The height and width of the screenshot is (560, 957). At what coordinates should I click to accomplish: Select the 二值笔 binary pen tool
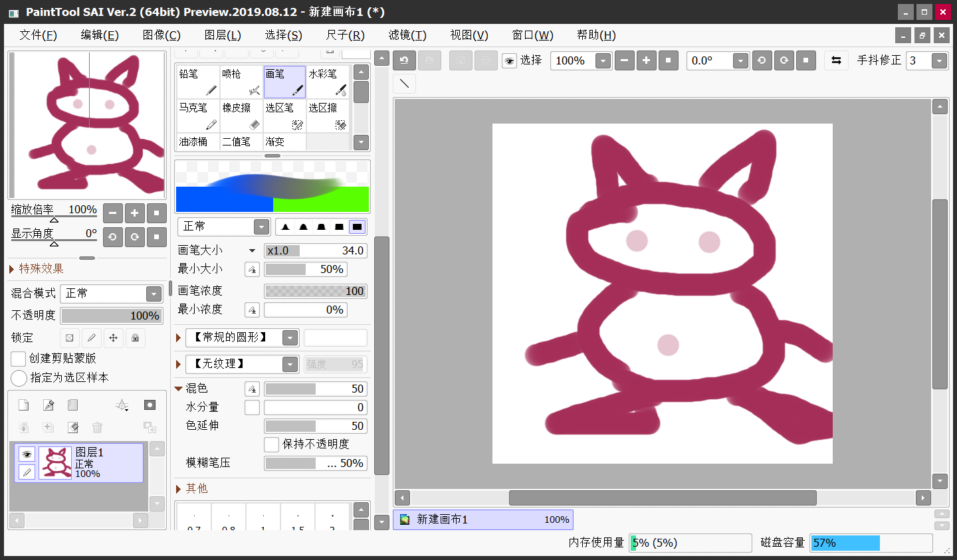point(241,141)
